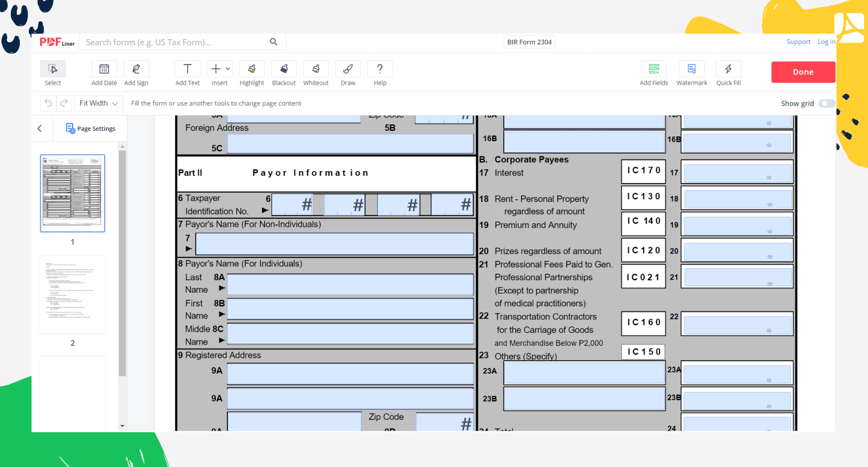Click the 23B description field
The height and width of the screenshot is (467, 868).
tap(584, 399)
